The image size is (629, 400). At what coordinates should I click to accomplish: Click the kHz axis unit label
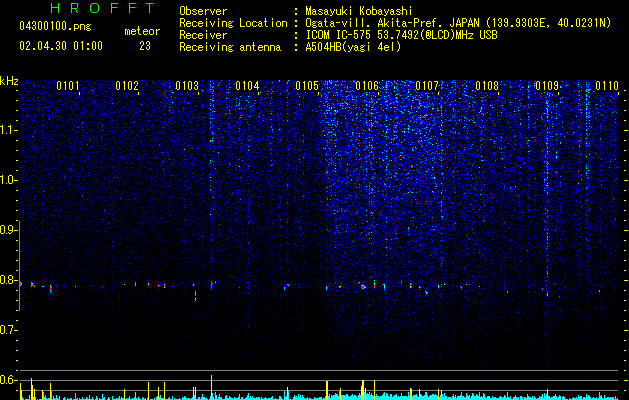point(9,81)
